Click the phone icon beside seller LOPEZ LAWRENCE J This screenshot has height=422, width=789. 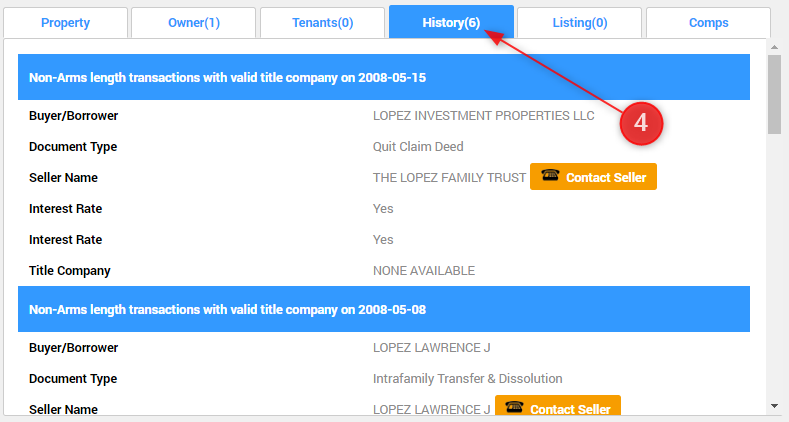click(514, 408)
